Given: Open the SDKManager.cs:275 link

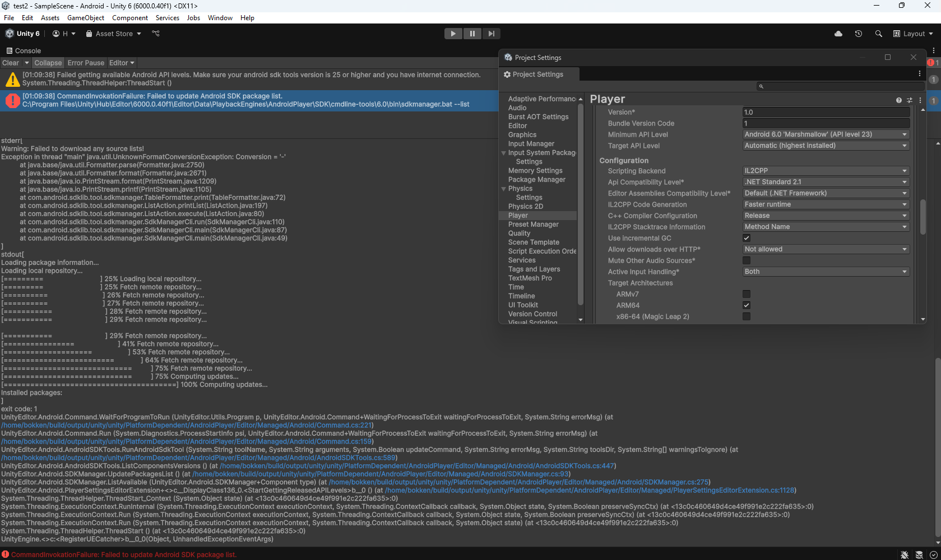Looking at the screenshot, I should click(519, 482).
